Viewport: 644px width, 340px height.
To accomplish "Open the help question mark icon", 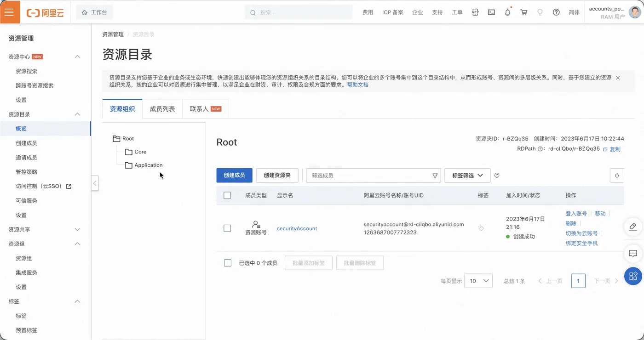I will pos(556,12).
